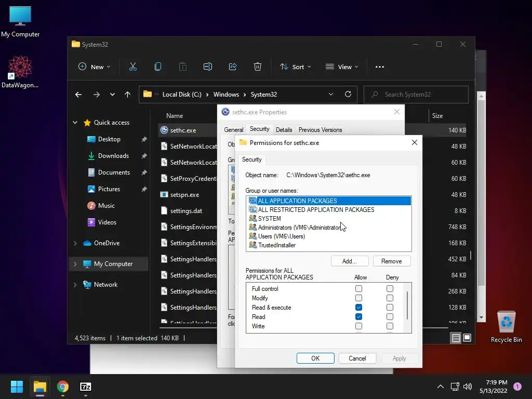Cancel the Permissions dialog
This screenshot has height=399, width=532.
point(357,358)
